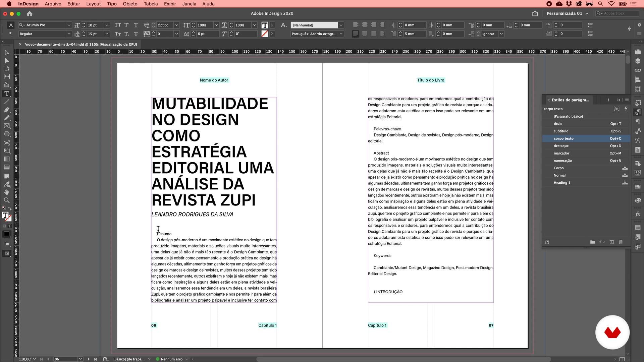Open Links panel icon in dock
644x362 pixels.
tap(638, 70)
